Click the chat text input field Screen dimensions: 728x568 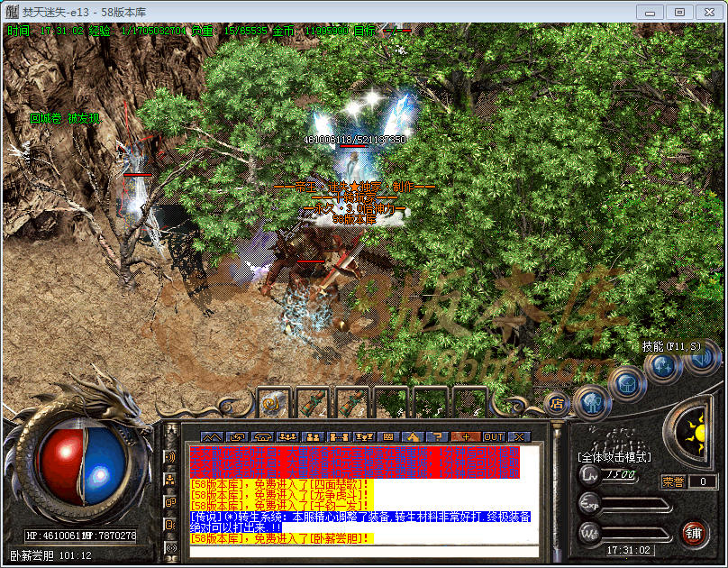pyautogui.click(x=365, y=552)
